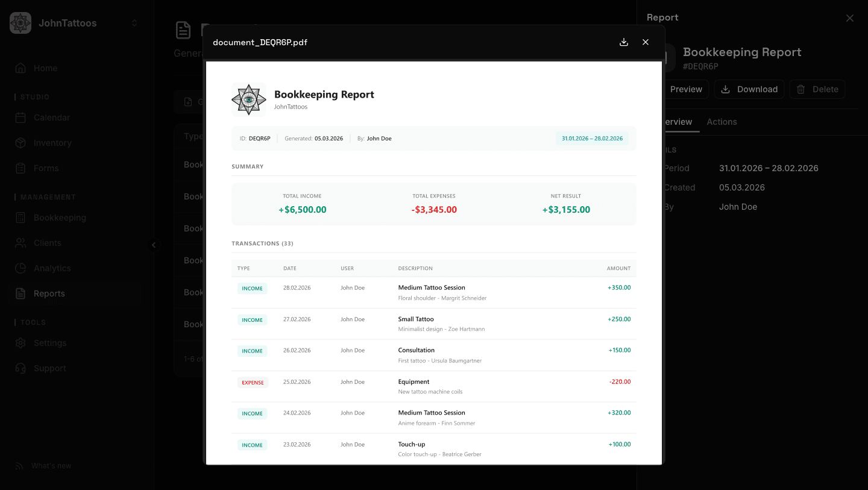Collapse the sidebar using the chevron
Screen dimensions: 868x490
pyautogui.click(x=154, y=245)
